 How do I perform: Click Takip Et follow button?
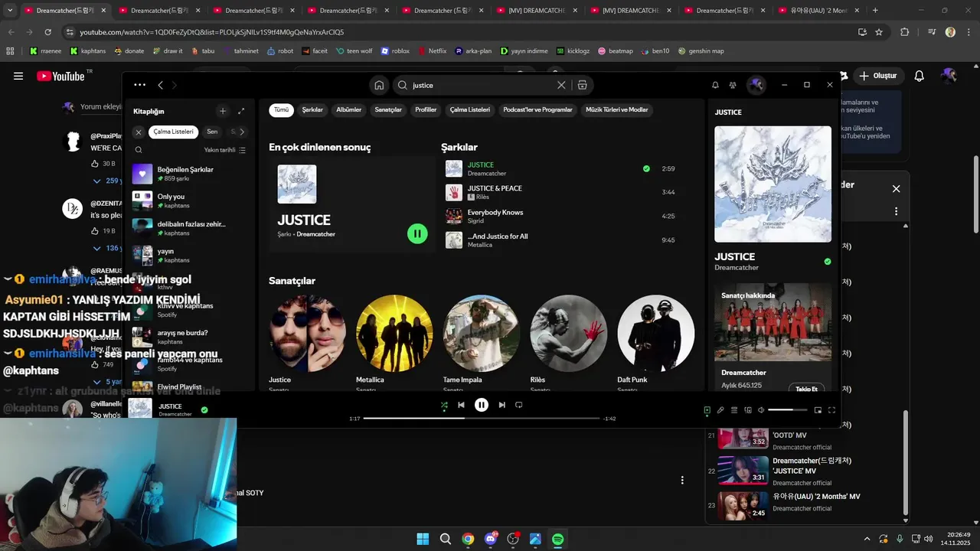[x=807, y=388]
